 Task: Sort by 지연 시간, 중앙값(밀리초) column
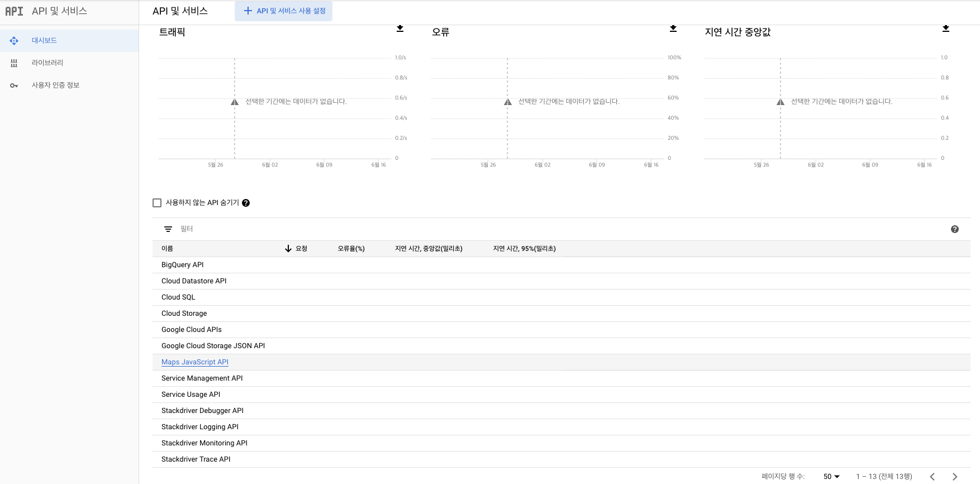[x=429, y=249]
